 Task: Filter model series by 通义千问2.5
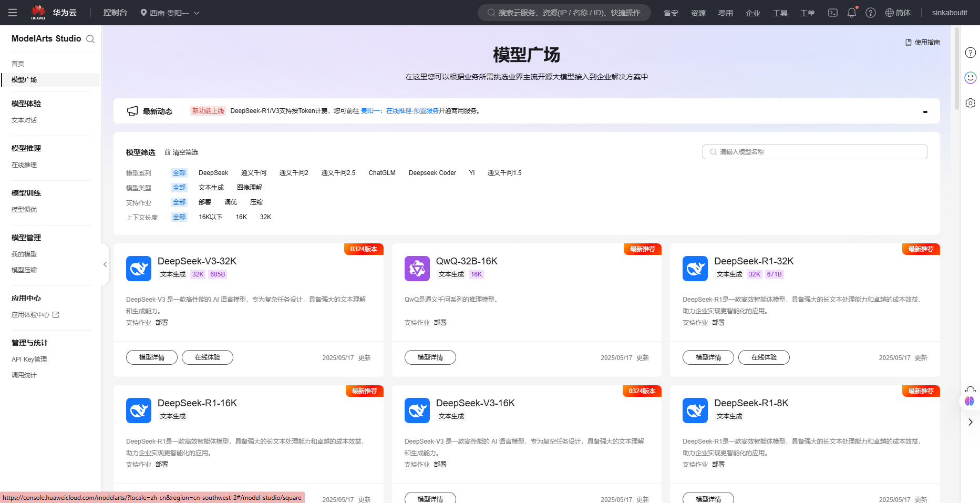tap(338, 173)
